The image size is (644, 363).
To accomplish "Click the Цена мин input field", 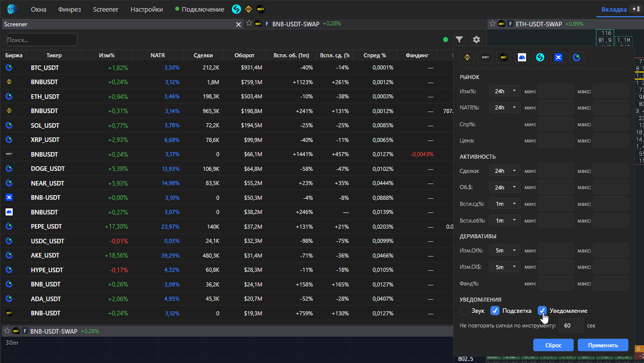I will pyautogui.click(x=556, y=140).
